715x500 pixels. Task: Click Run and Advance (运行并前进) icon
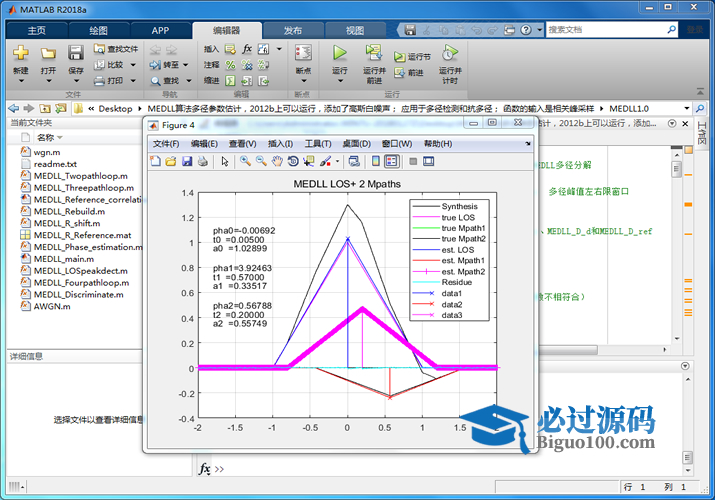coord(374,53)
